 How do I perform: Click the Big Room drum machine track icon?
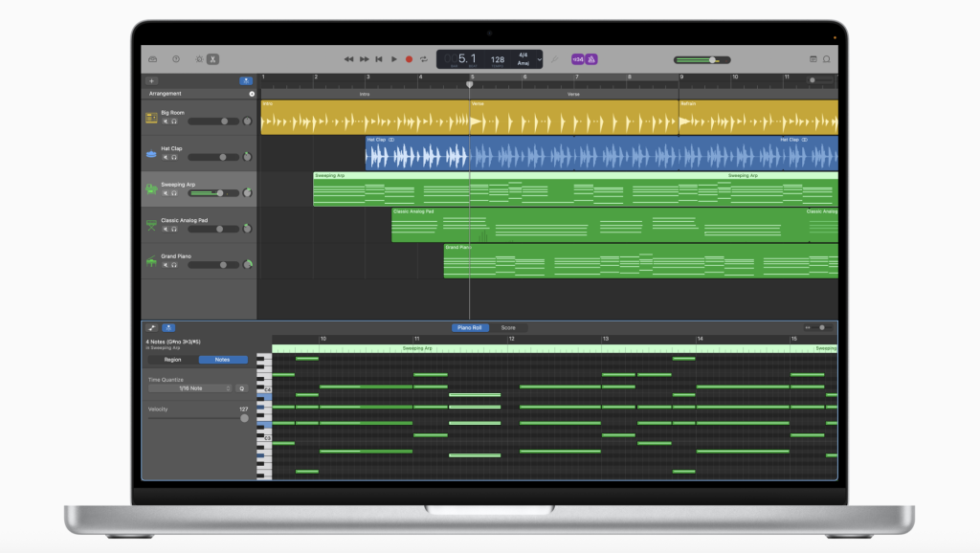point(150,117)
